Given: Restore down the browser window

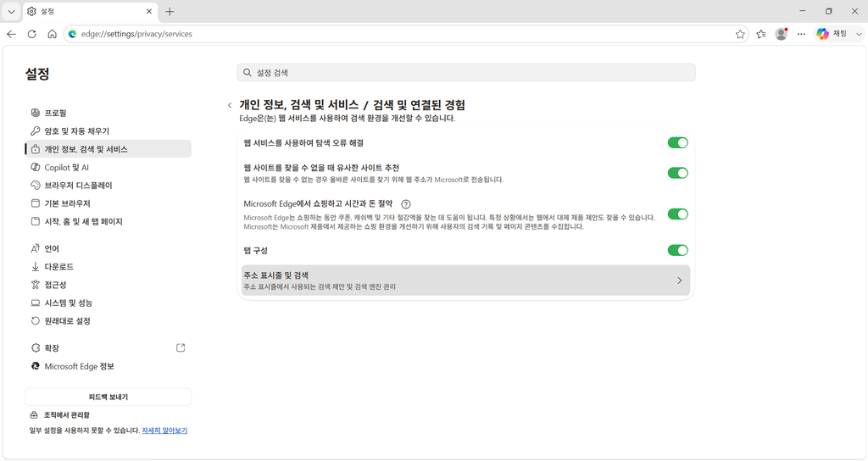Looking at the screenshot, I should point(829,11).
